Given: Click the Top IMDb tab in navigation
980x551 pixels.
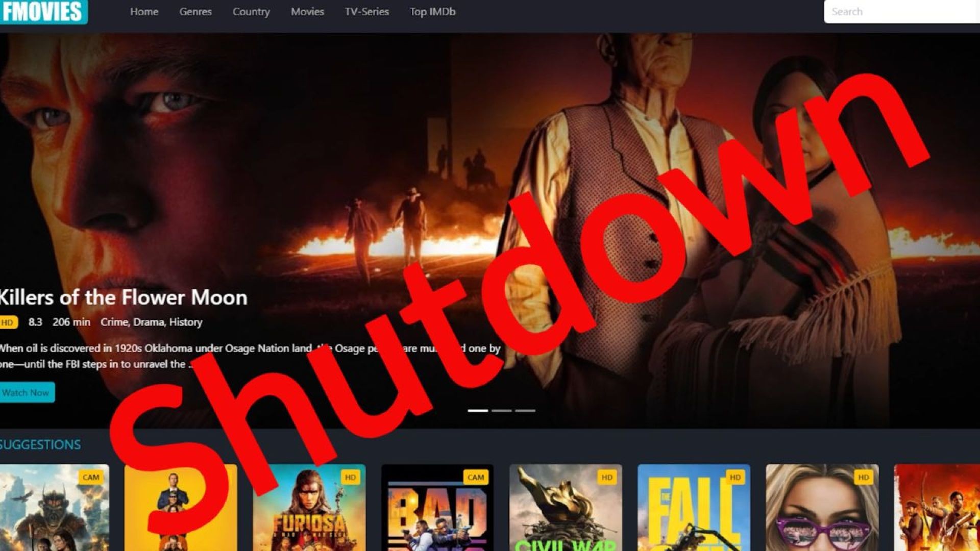Looking at the screenshot, I should (x=431, y=12).
